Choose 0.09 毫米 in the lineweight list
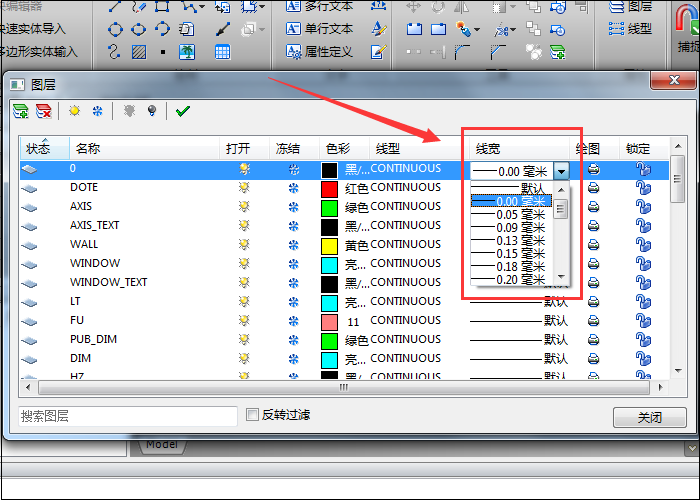Image resolution: width=700 pixels, height=500 pixels. click(512, 228)
